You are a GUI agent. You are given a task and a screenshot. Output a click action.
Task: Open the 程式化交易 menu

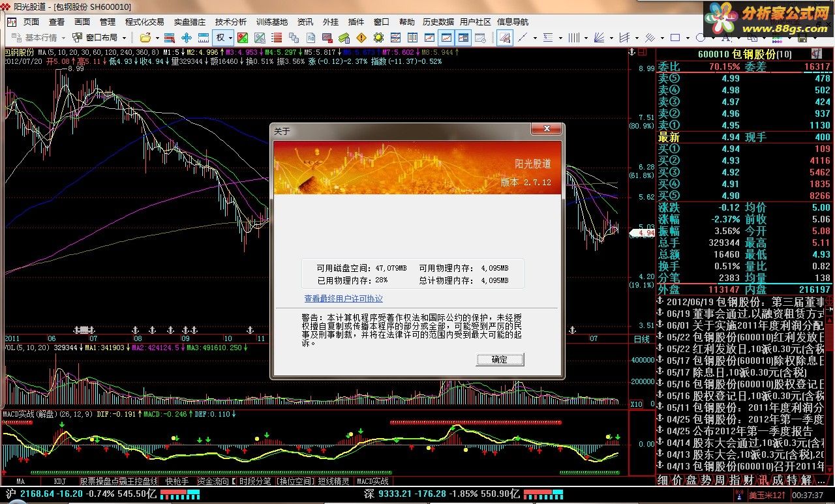coord(145,22)
